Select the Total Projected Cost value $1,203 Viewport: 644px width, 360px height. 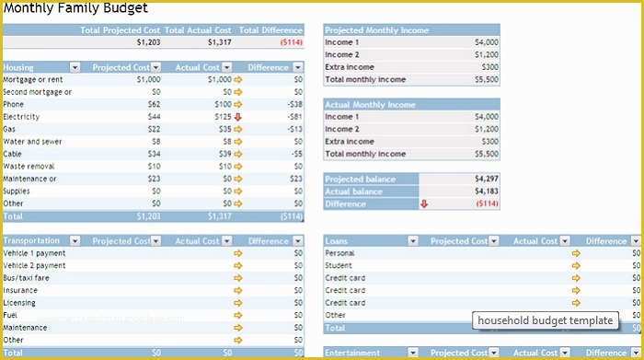(149, 42)
